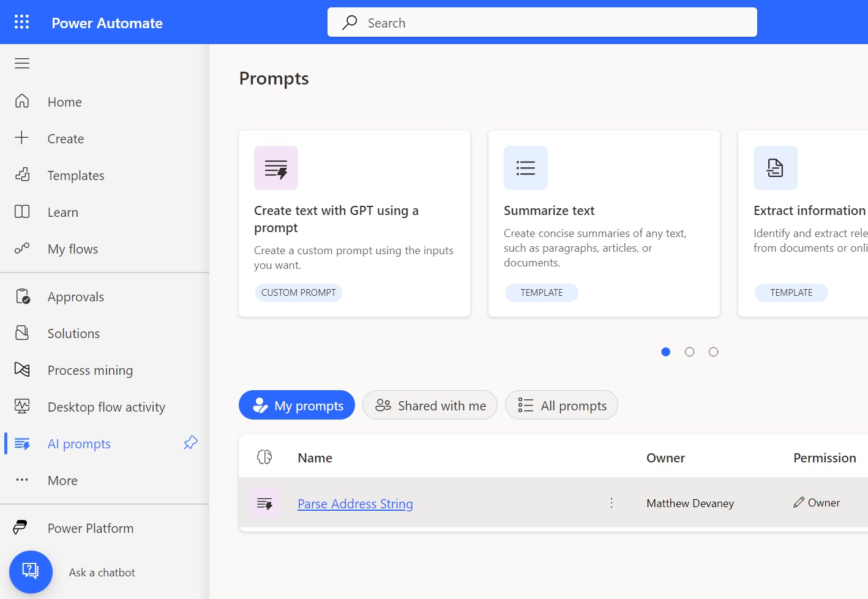The height and width of the screenshot is (599, 868).
Task: Click in the Search field
Action: (542, 22)
